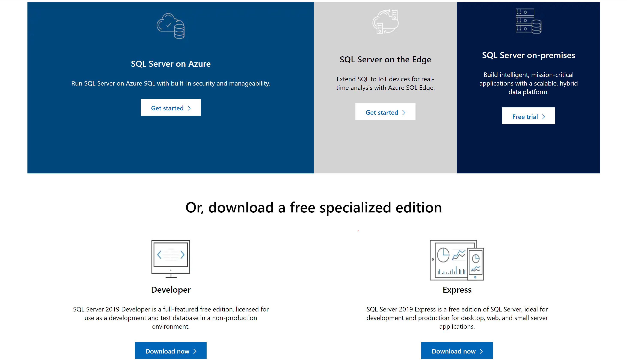
Task: Click the arrow in the Azure Get started button
Action: point(189,108)
